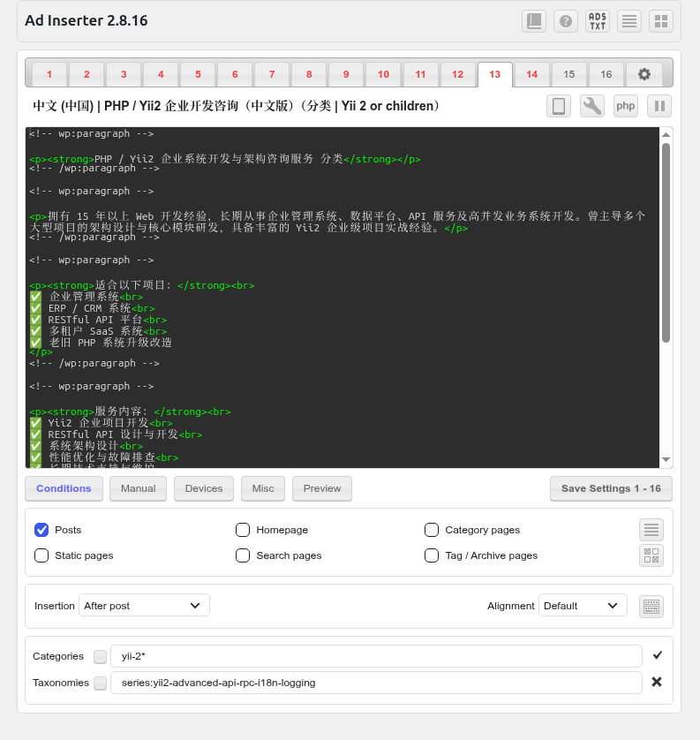Toggle the Taxonomies list type button

tap(100, 683)
